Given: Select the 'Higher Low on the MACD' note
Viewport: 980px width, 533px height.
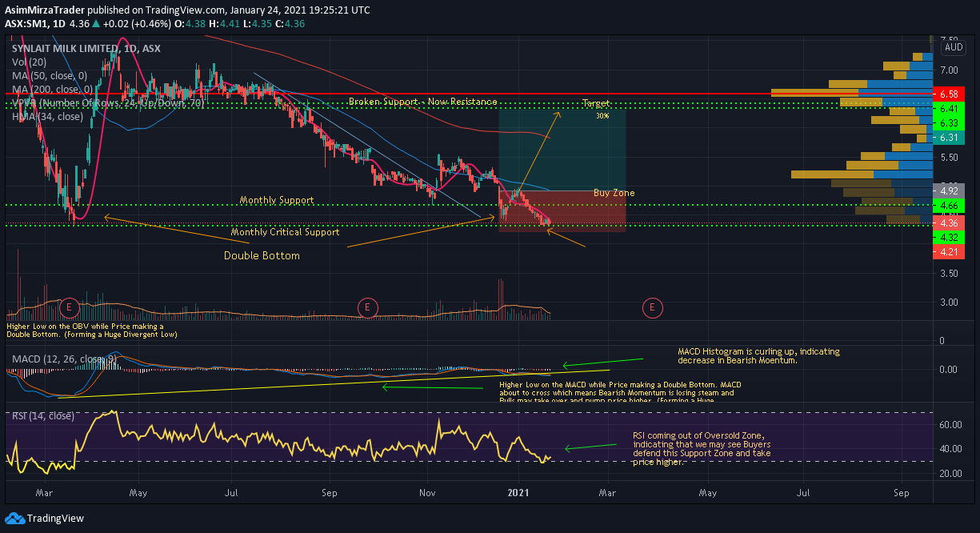Looking at the screenshot, I should (620, 393).
